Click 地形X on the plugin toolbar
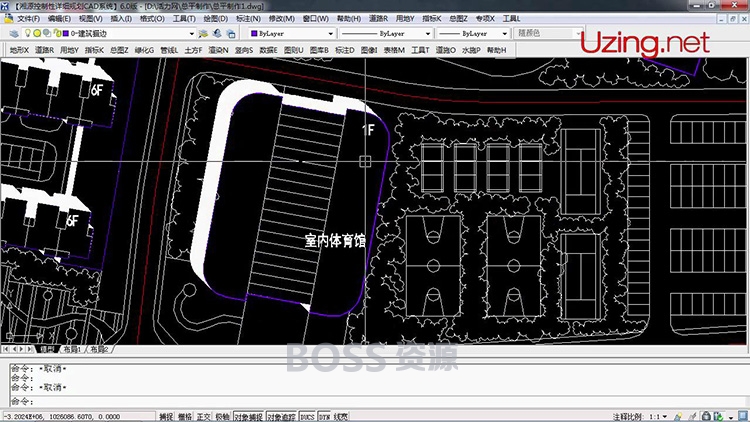 click(19, 50)
